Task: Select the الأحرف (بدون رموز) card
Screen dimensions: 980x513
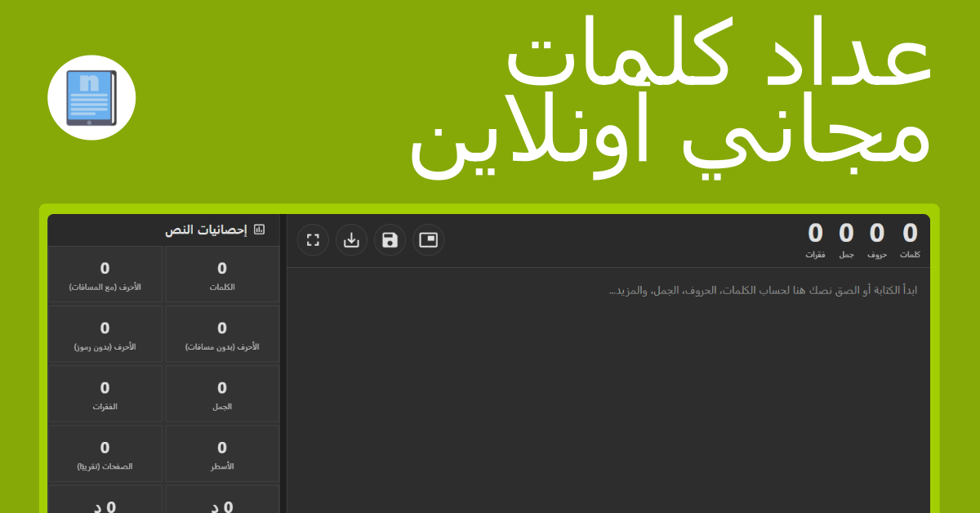Action: 105,334
